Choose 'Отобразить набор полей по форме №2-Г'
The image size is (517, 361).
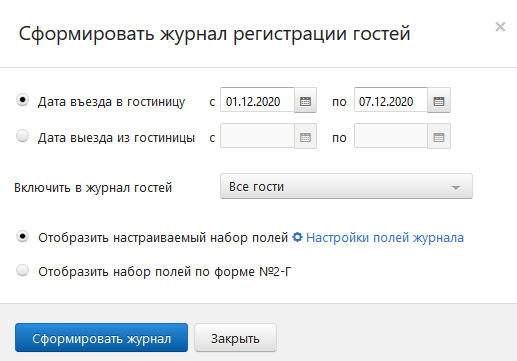23,270
